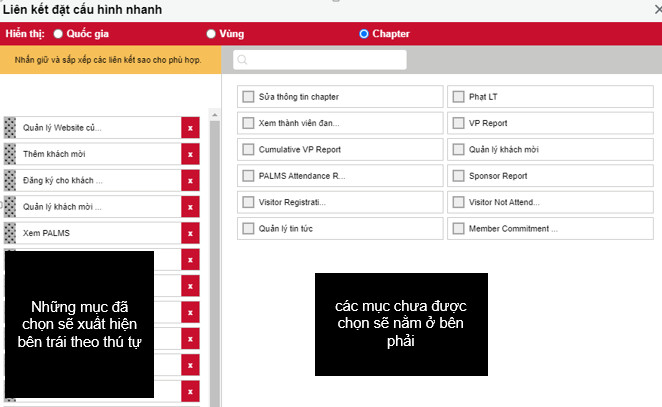Image resolution: width=662 pixels, height=407 pixels.
Task: Click drag handle of Thêm khách mời
Action: coord(11,154)
